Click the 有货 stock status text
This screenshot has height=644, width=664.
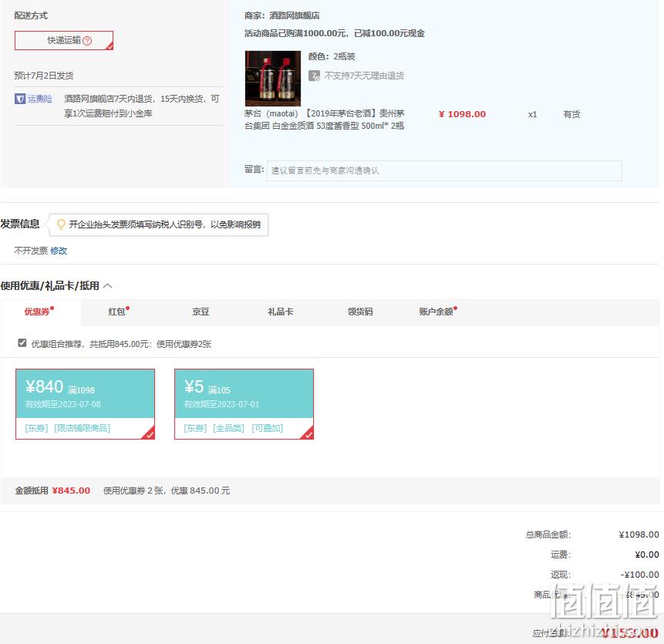pyautogui.click(x=571, y=114)
